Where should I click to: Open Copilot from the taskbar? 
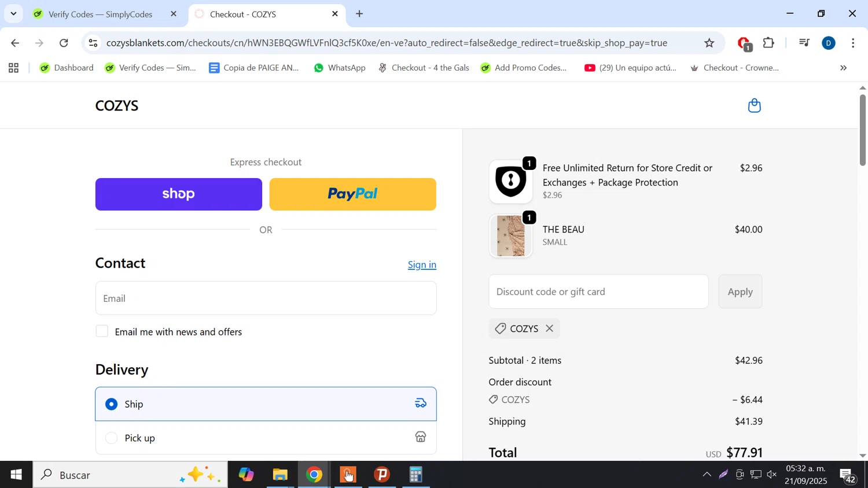tap(246, 475)
